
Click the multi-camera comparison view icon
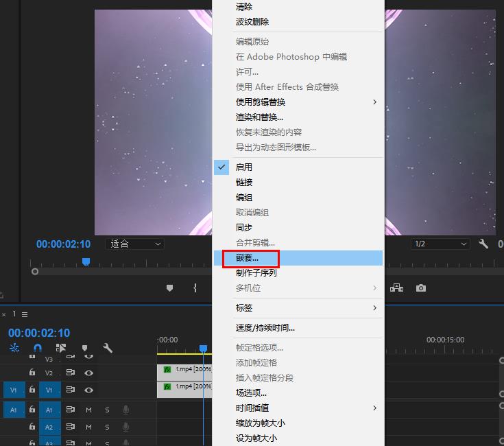[396, 287]
